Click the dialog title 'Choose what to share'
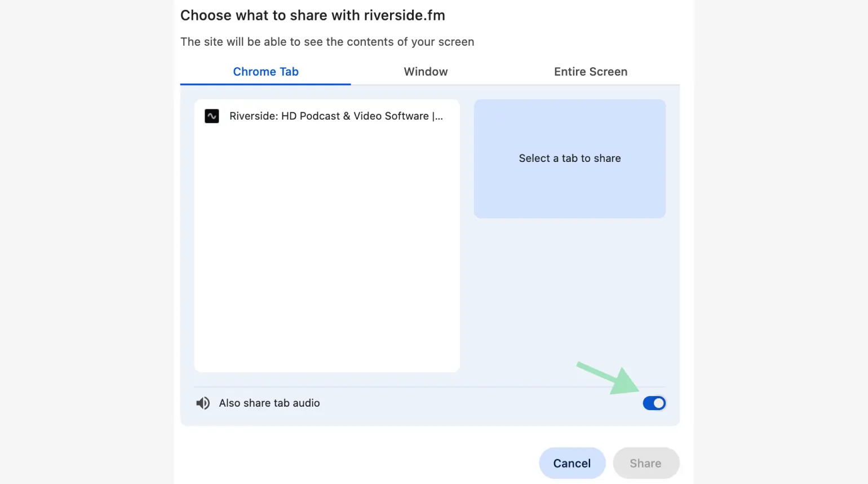 pyautogui.click(x=313, y=15)
